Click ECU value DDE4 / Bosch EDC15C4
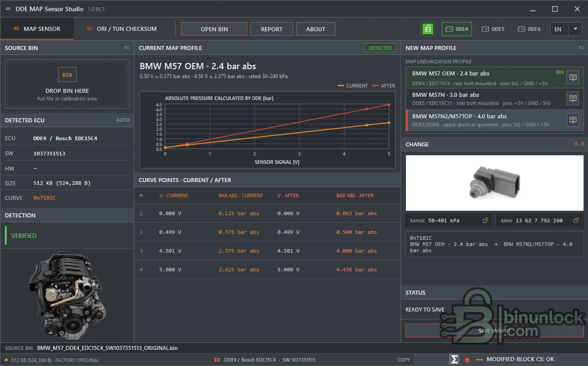Screen dimensions: 588x366 [x=65, y=138]
